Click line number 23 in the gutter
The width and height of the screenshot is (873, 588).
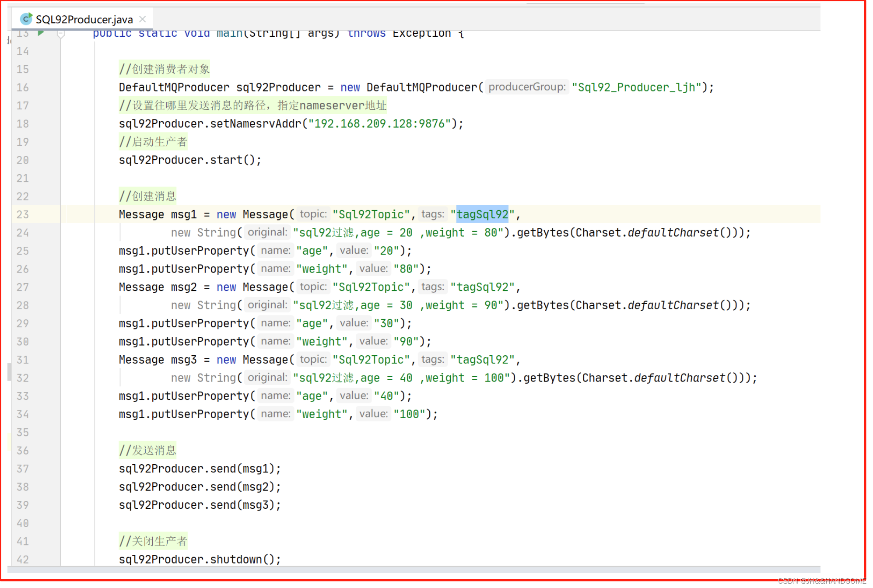pyautogui.click(x=23, y=214)
